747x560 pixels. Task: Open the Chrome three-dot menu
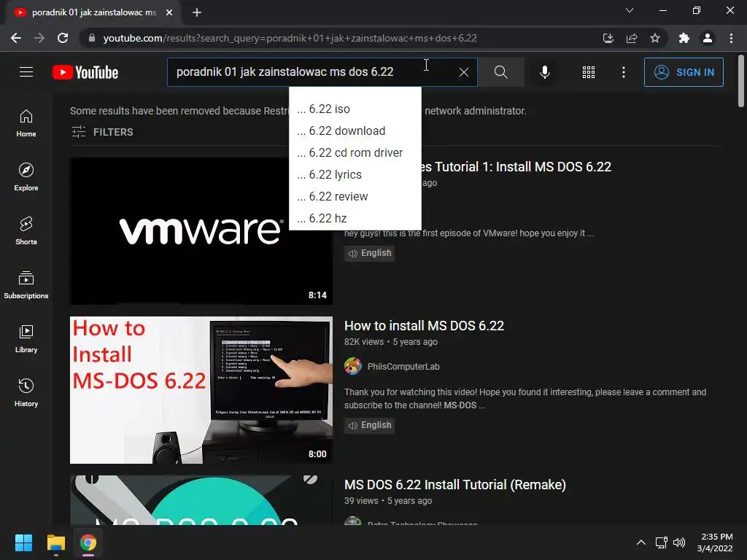tap(731, 38)
